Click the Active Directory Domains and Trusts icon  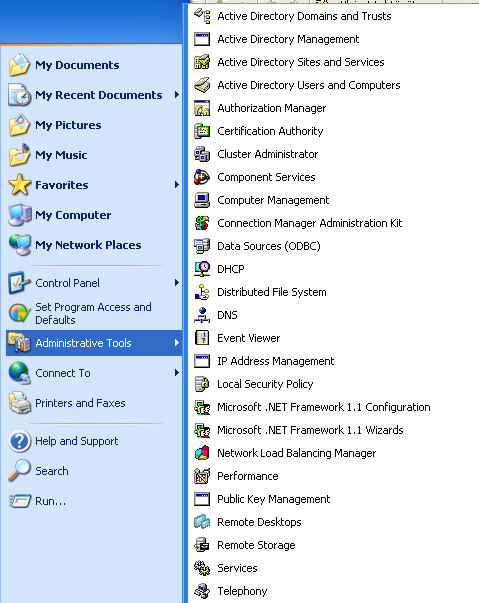202,16
